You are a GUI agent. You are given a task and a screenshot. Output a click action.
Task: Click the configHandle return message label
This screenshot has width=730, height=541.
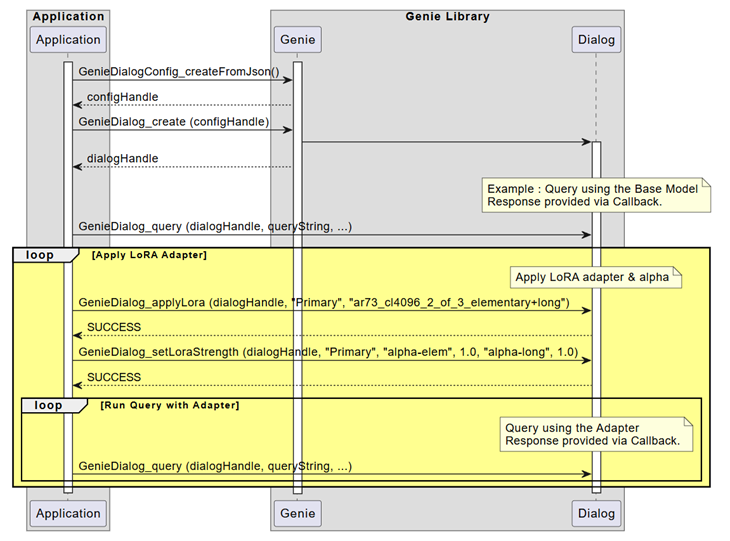tap(122, 97)
